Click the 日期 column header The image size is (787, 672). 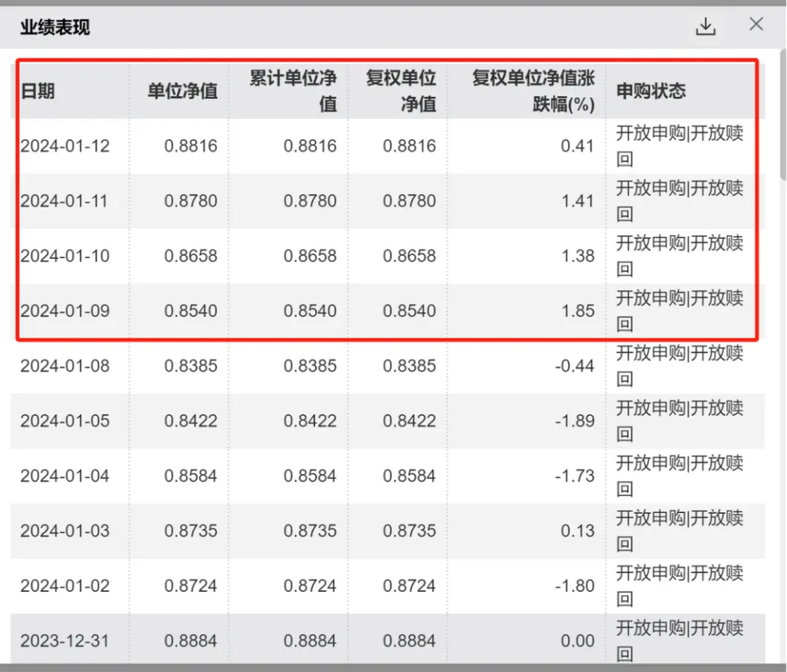pos(38,91)
